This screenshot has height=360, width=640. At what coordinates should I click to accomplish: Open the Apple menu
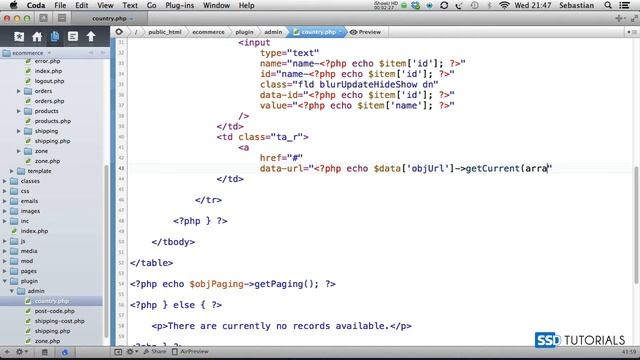pyautogui.click(x=13, y=5)
